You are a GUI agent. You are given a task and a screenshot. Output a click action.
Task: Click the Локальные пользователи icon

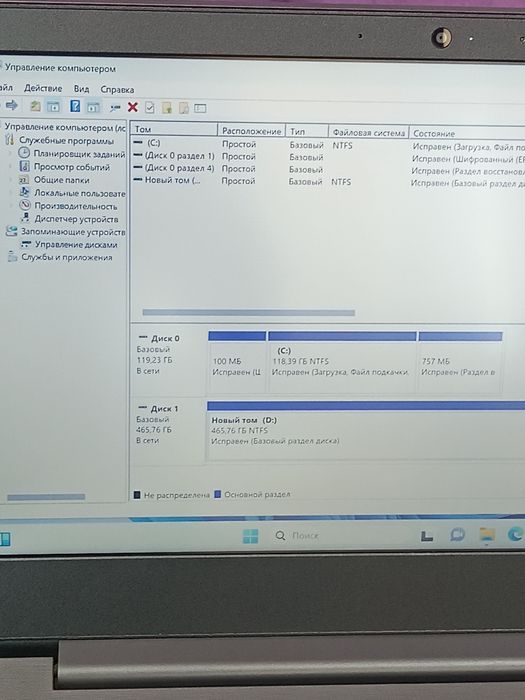tap(25, 192)
